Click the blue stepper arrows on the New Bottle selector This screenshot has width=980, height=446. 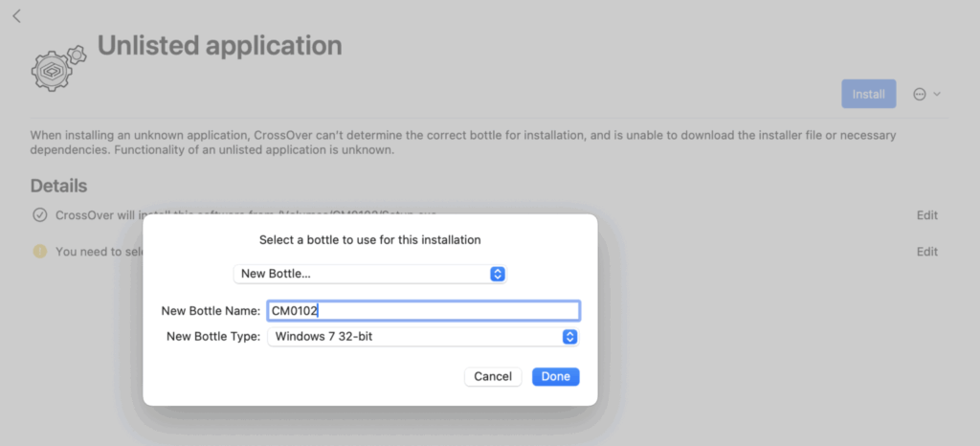(497, 274)
